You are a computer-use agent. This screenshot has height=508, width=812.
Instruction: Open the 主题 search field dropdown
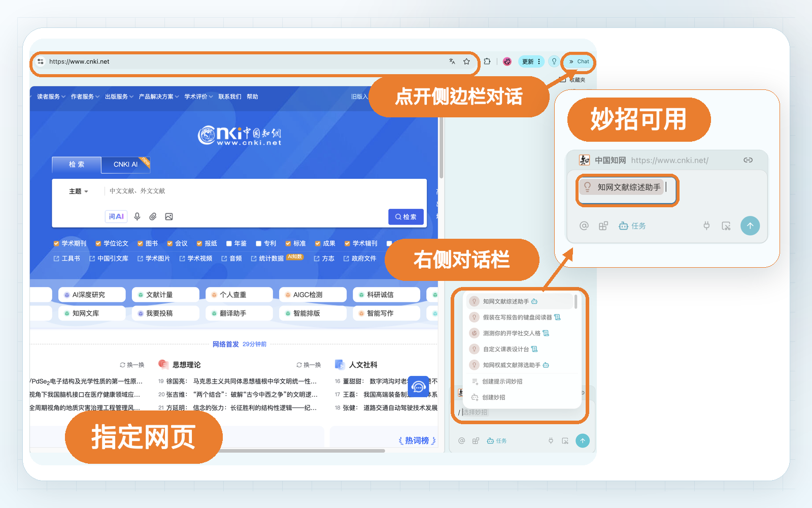(79, 192)
